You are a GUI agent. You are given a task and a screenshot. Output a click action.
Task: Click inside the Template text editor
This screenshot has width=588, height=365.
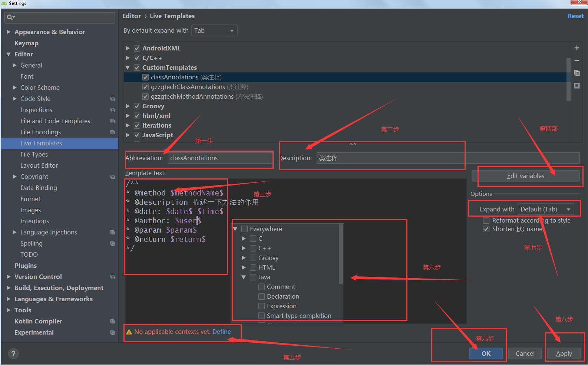click(x=295, y=251)
